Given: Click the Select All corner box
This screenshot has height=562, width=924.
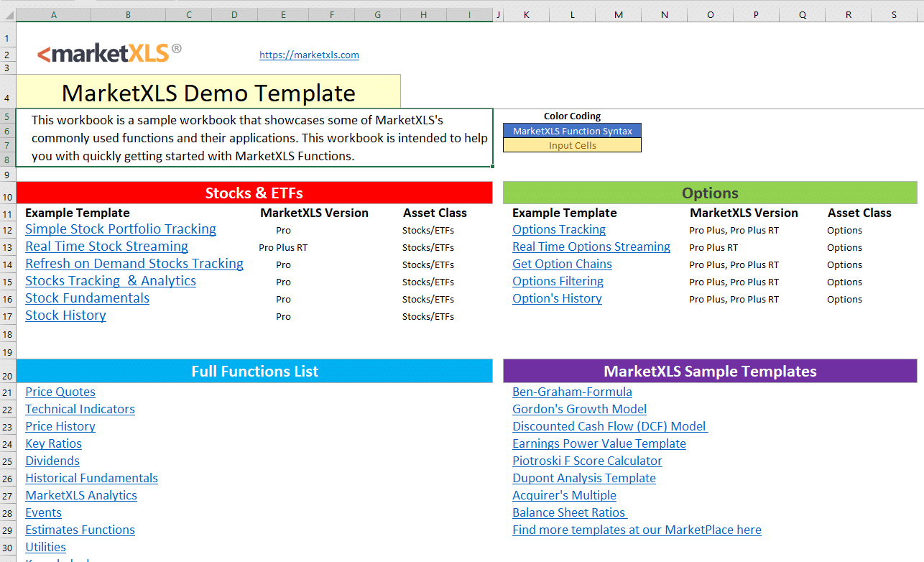Looking at the screenshot, I should click(x=8, y=14).
